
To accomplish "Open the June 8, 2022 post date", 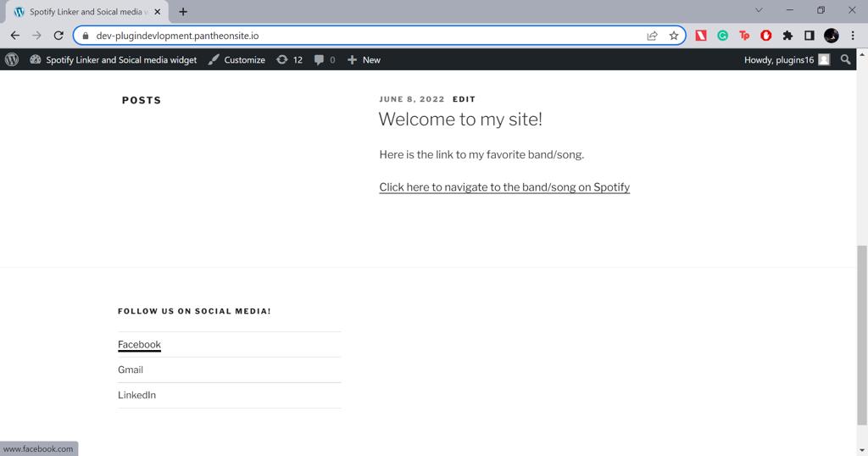I will tap(412, 99).
